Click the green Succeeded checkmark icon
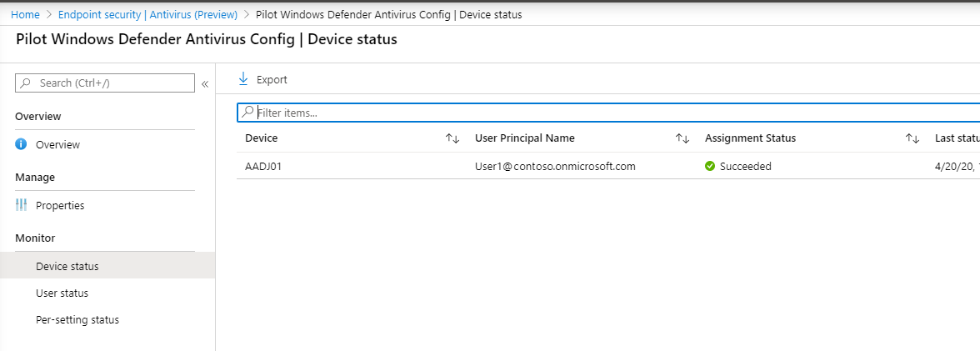This screenshot has width=980, height=351. pyautogui.click(x=710, y=166)
